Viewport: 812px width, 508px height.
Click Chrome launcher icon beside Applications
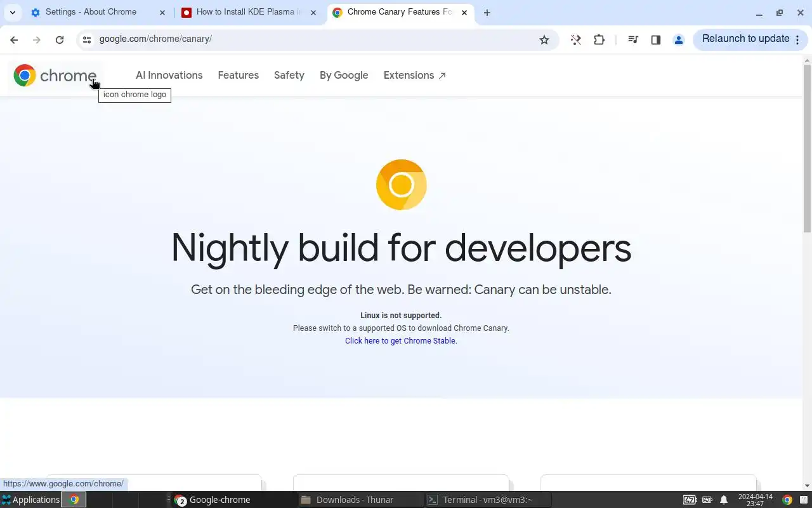click(74, 500)
